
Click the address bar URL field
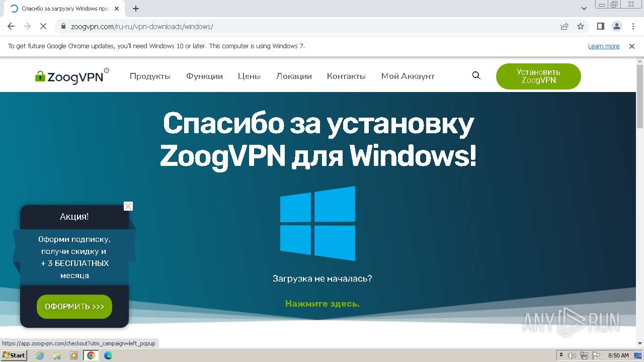(x=312, y=27)
